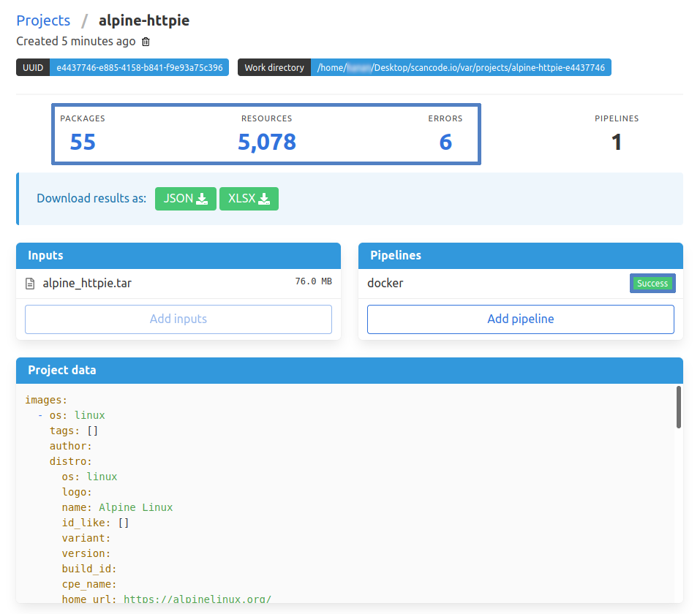Download results as XLSX

coord(249,199)
